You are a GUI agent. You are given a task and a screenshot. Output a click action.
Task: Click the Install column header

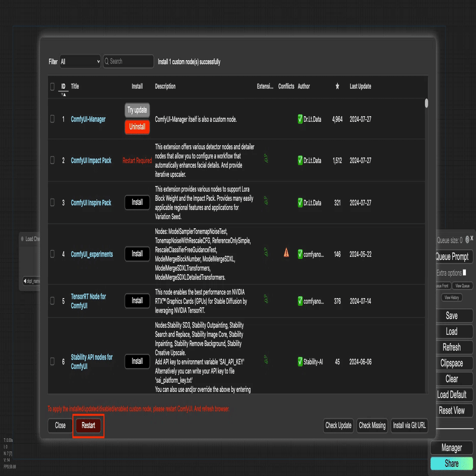137,86
